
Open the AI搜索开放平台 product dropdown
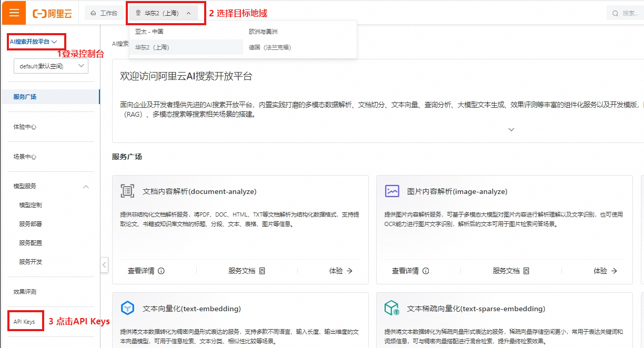click(x=33, y=41)
